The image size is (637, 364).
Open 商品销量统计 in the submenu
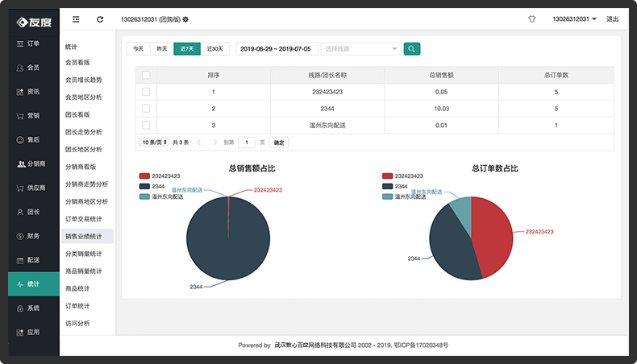(x=84, y=271)
